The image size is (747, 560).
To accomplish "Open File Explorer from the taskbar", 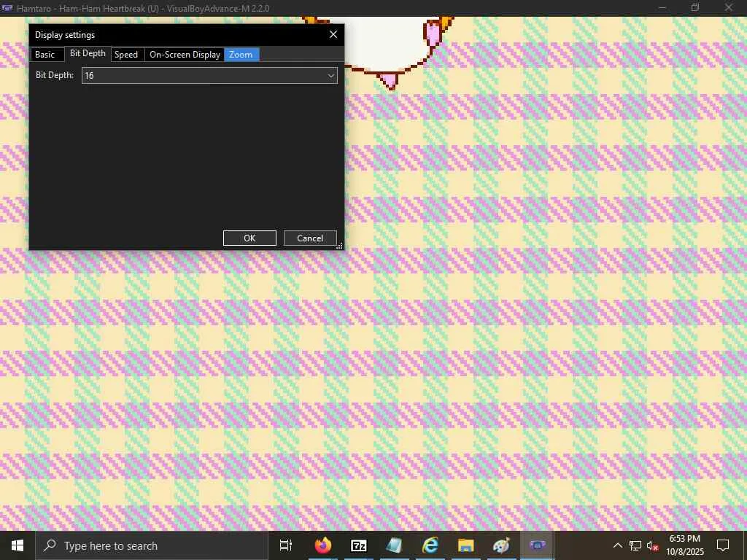I will pos(466,545).
